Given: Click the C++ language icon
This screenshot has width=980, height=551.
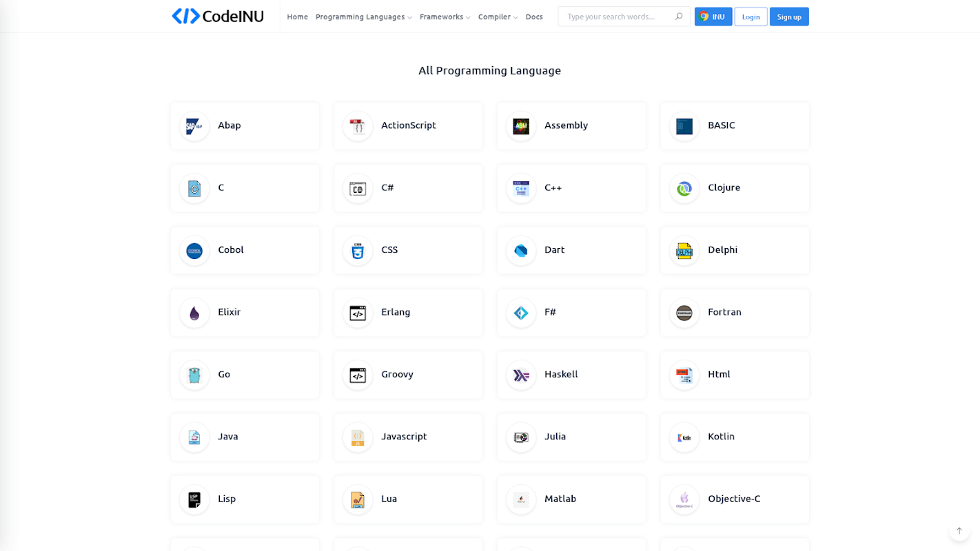Looking at the screenshot, I should click(x=521, y=189).
